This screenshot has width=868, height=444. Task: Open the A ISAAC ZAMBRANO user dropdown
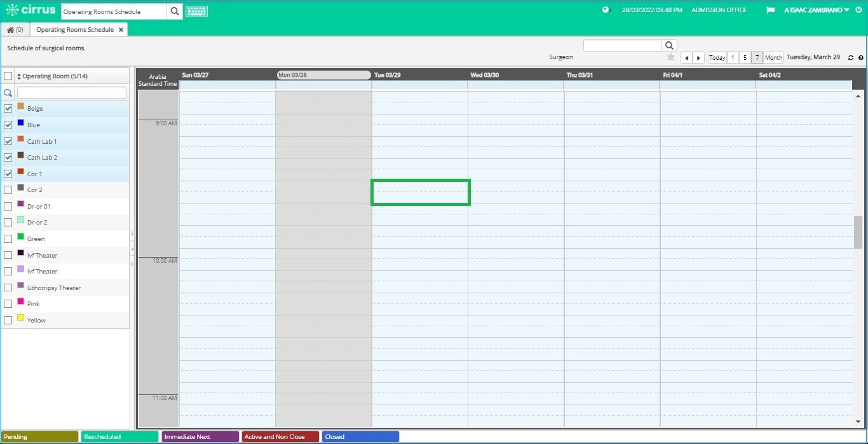point(817,10)
